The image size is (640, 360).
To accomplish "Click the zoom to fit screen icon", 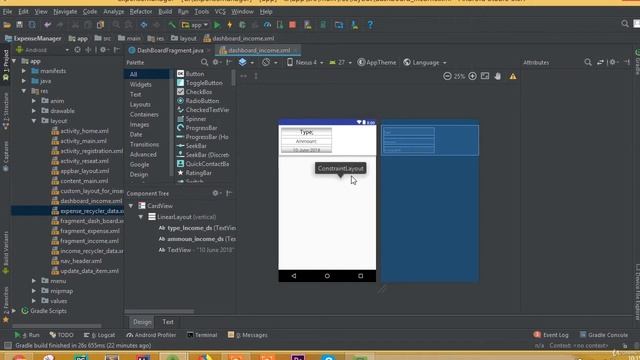I will coord(485,76).
